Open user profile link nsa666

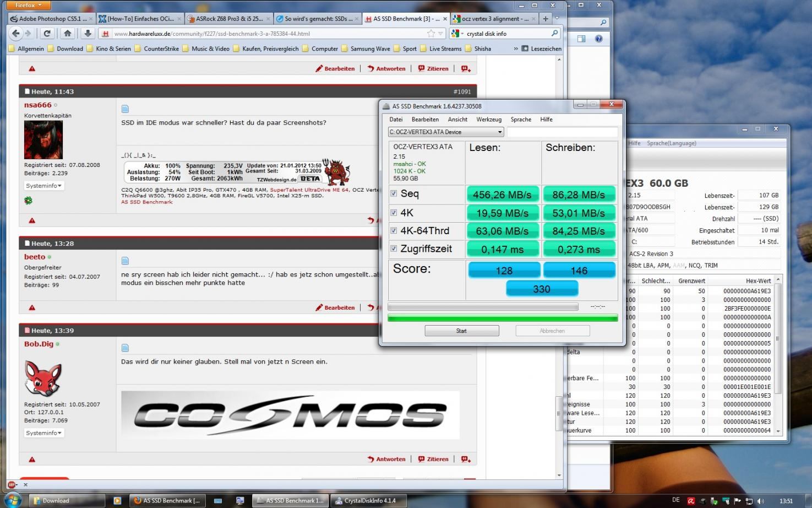(x=37, y=105)
